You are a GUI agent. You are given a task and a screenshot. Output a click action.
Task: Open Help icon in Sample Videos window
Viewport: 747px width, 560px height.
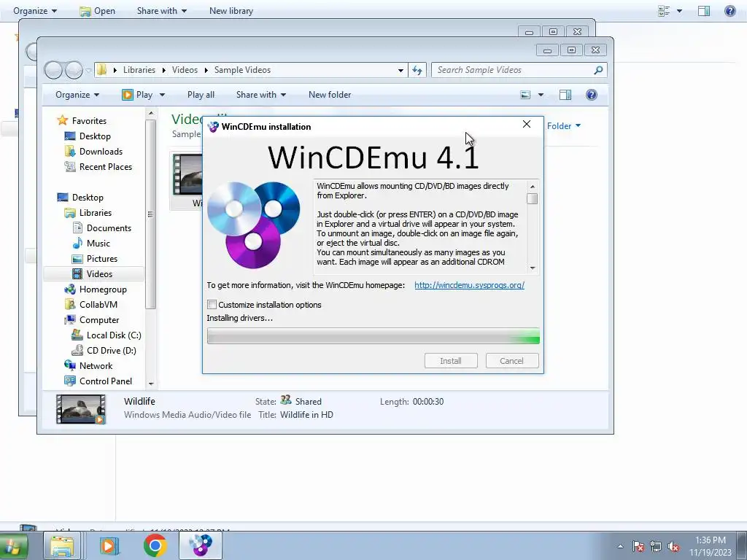coord(591,95)
